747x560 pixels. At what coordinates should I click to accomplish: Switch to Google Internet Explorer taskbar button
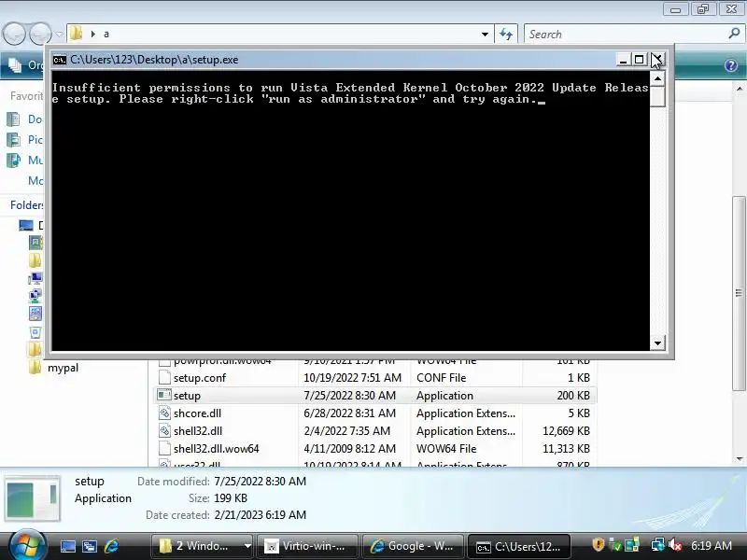[x=413, y=546]
